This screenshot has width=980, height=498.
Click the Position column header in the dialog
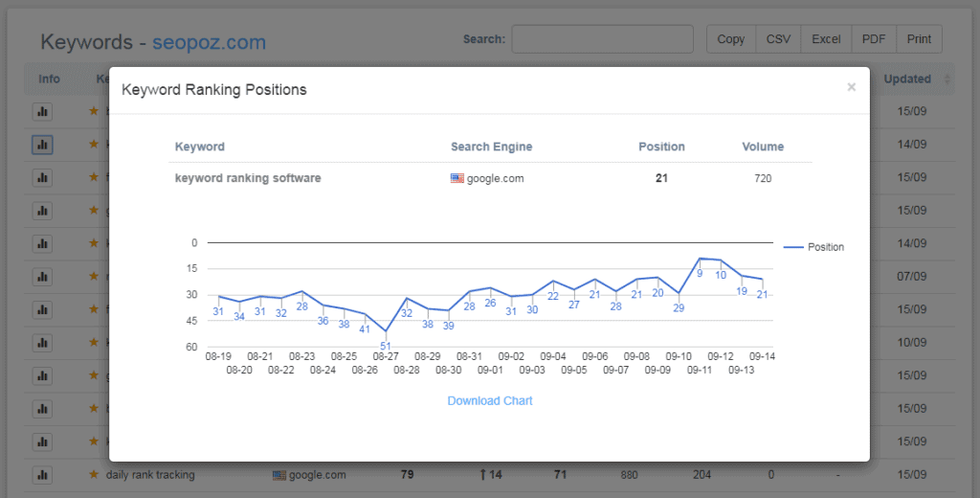(x=661, y=147)
